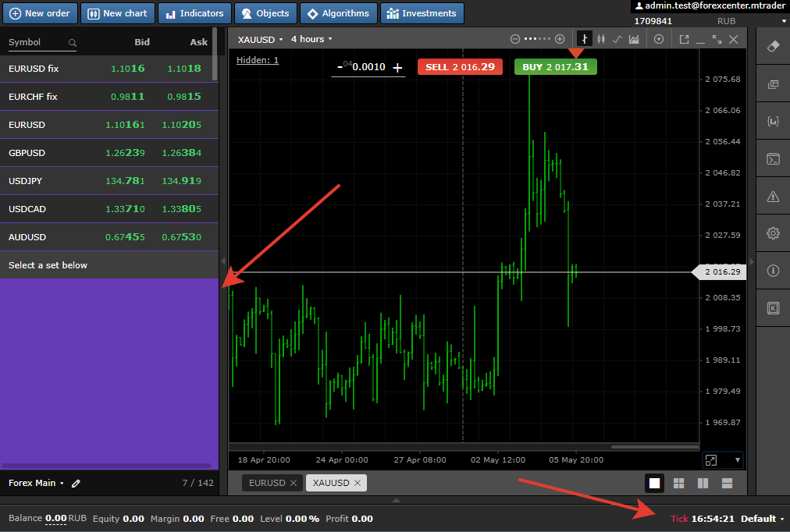Open the 4 hours timeframe dropdown

[x=311, y=39]
